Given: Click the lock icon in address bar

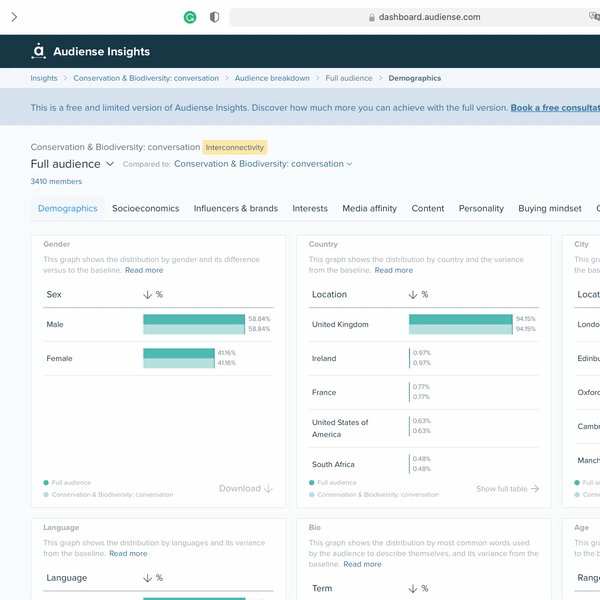Looking at the screenshot, I should [x=372, y=18].
